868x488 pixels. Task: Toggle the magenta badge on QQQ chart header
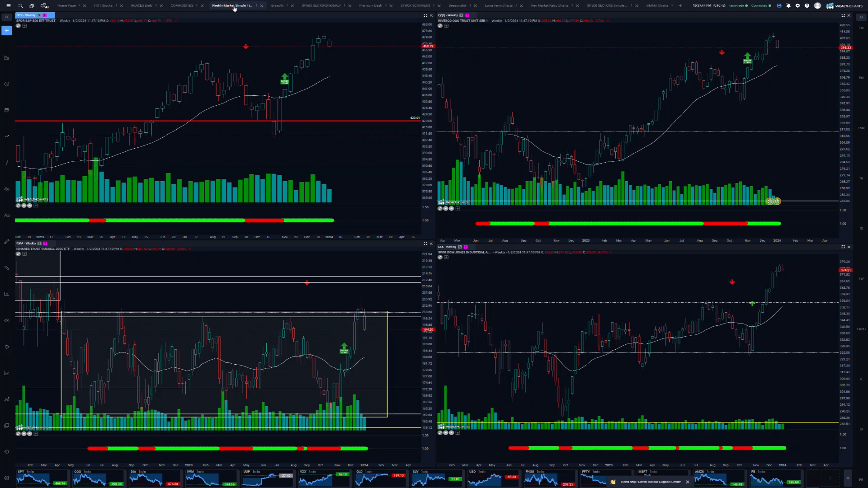pos(467,15)
